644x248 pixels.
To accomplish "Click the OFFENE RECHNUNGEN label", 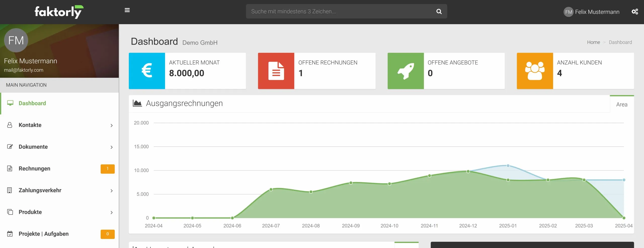I will pos(328,62).
